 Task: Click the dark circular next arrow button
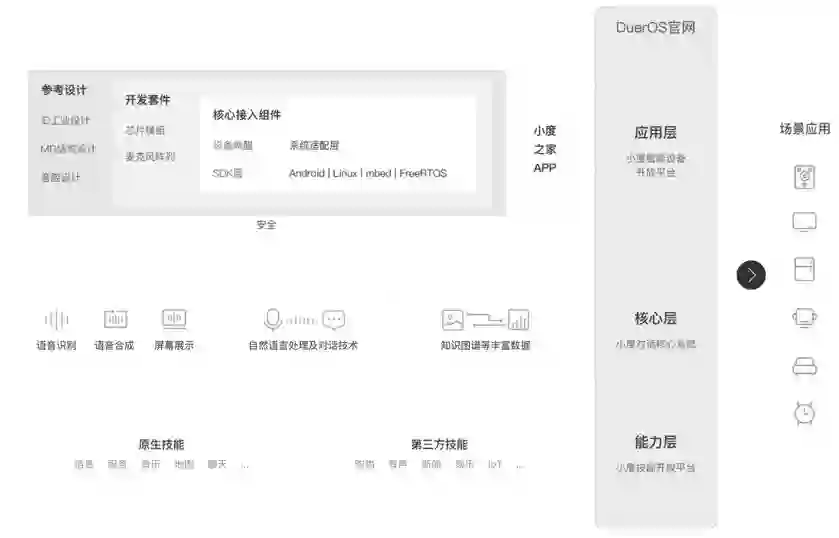coord(751,275)
